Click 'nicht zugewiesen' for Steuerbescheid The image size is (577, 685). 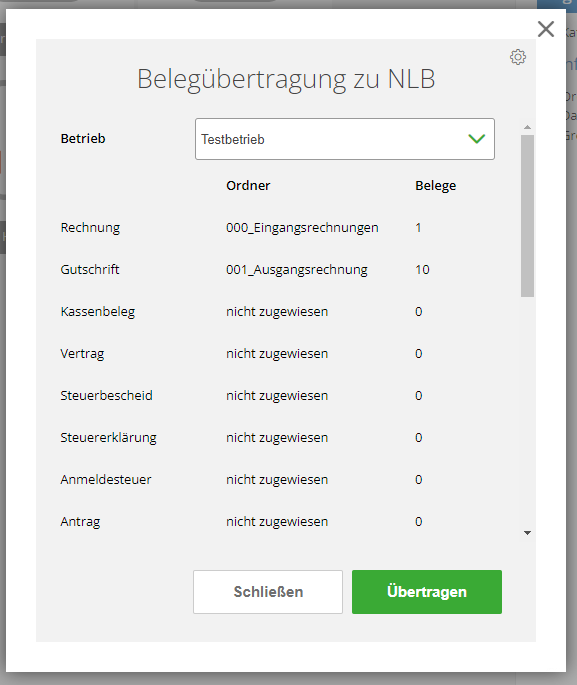(x=277, y=395)
